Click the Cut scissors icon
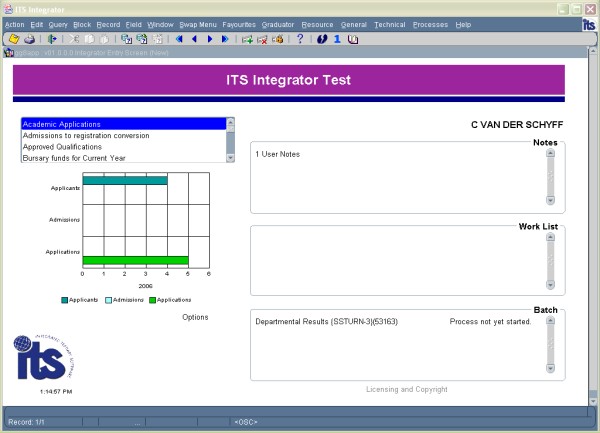600x433 pixels. pyautogui.click(x=74, y=39)
